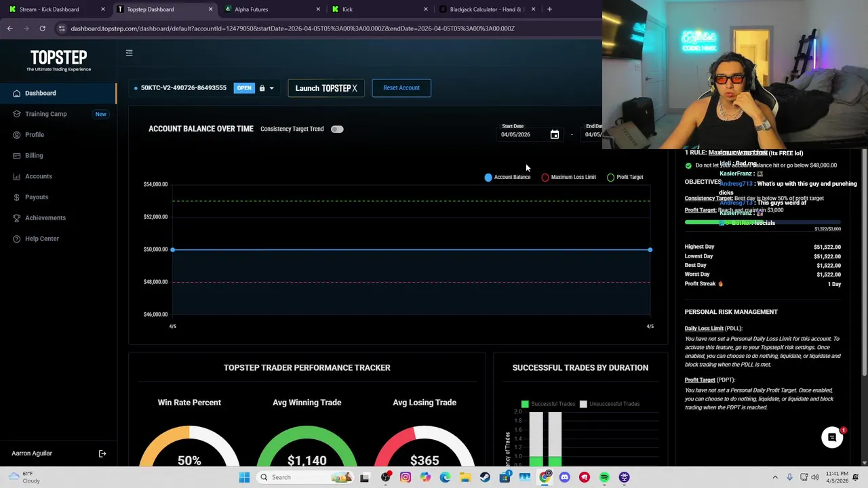The image size is (868, 488).
Task: Click the Avg Losing Trade $365 gauge
Action: point(425,446)
